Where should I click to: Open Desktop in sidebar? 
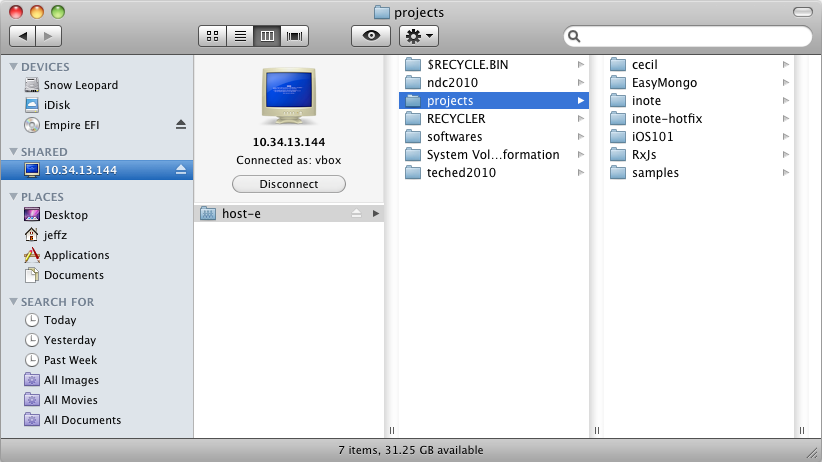point(66,215)
